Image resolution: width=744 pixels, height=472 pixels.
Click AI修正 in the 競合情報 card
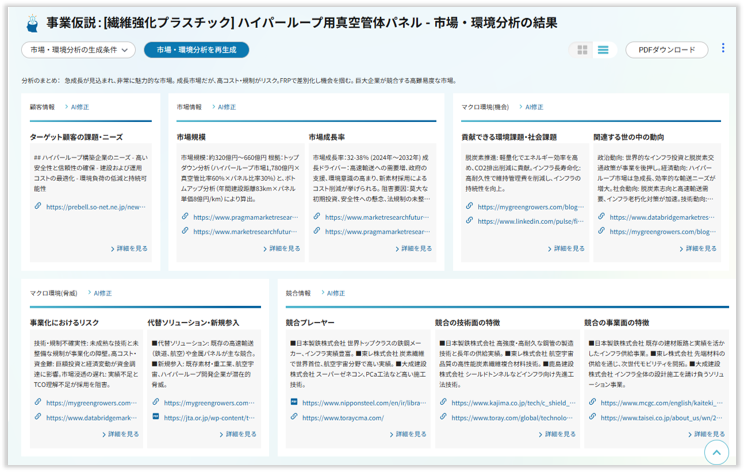coord(341,292)
